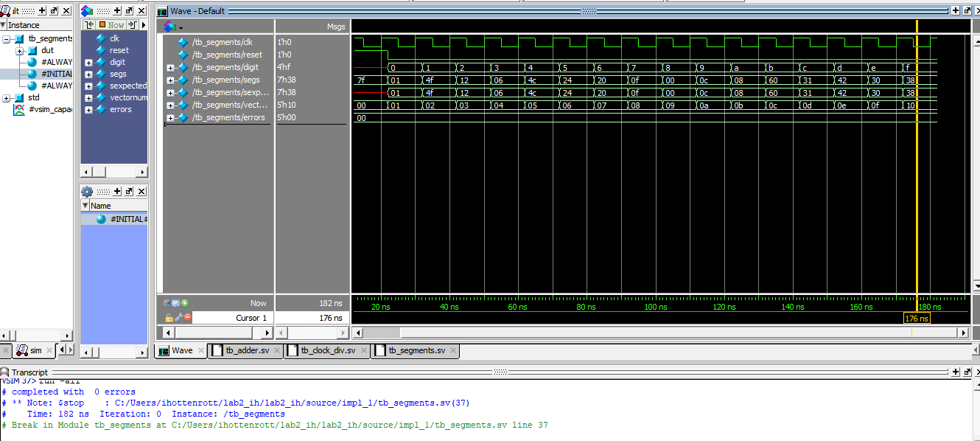Viewport: 980px width, 441px height.
Task: Click the add cursor green plus icon
Action: click(185, 303)
